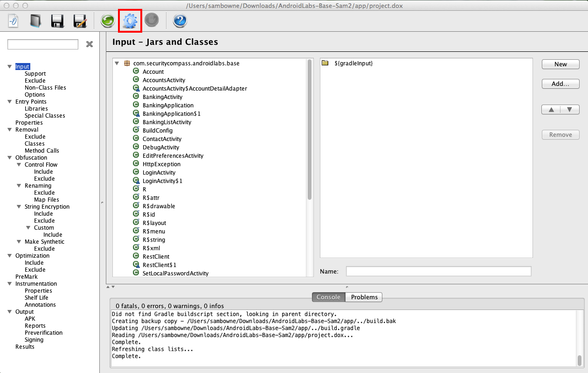
Task: Refresh class lists with the green arrow icon
Action: tap(108, 21)
